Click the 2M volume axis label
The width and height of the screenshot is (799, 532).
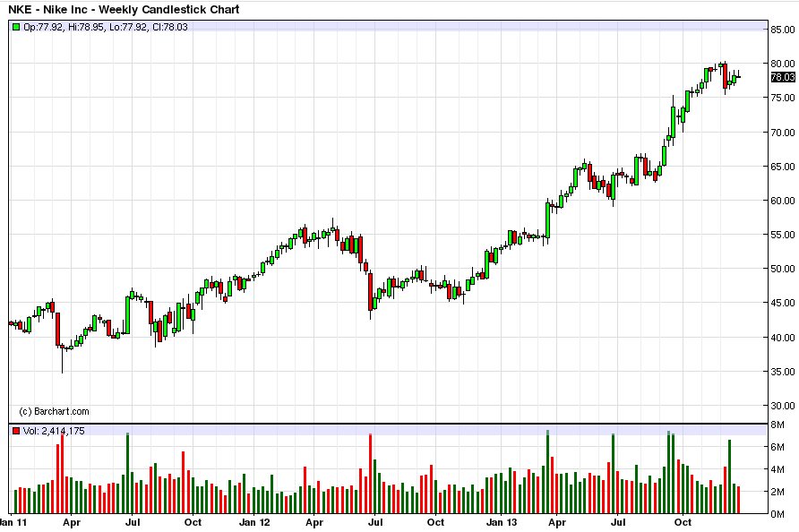778,492
